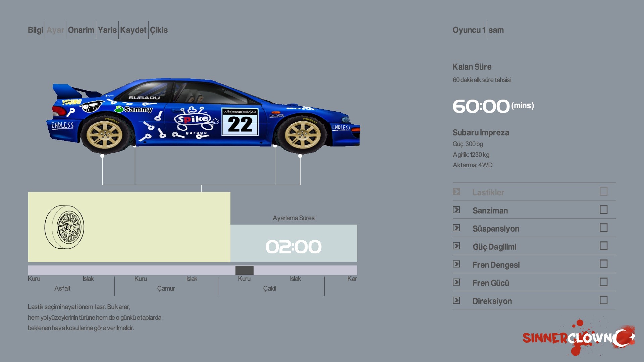Click the Islak label above Çamur

click(x=192, y=279)
